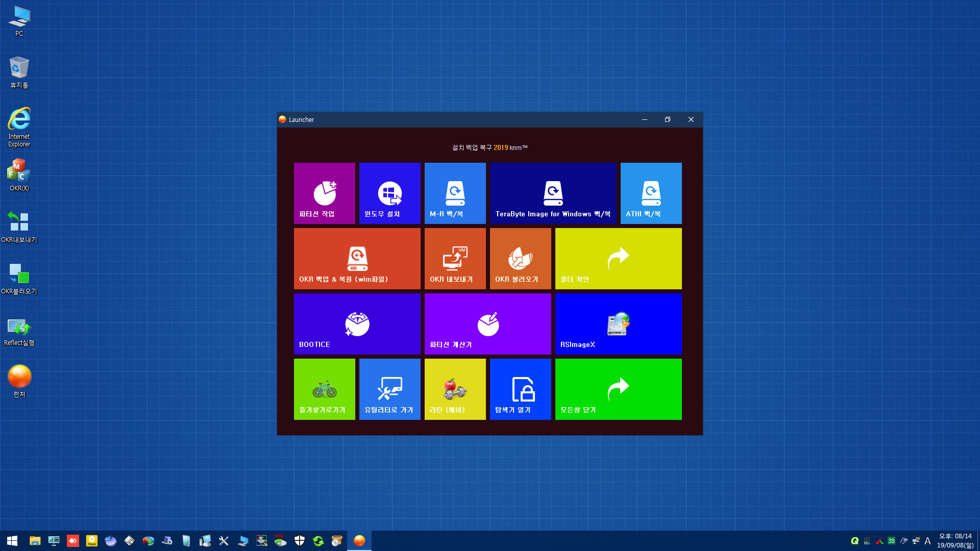This screenshot has height=551, width=980.
Task: Click the green Q system tray icon
Action: point(854,541)
